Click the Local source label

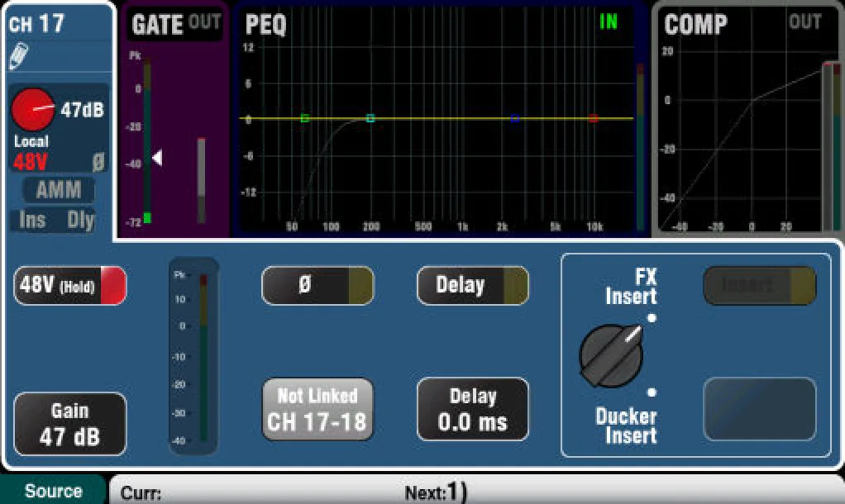click(x=31, y=141)
